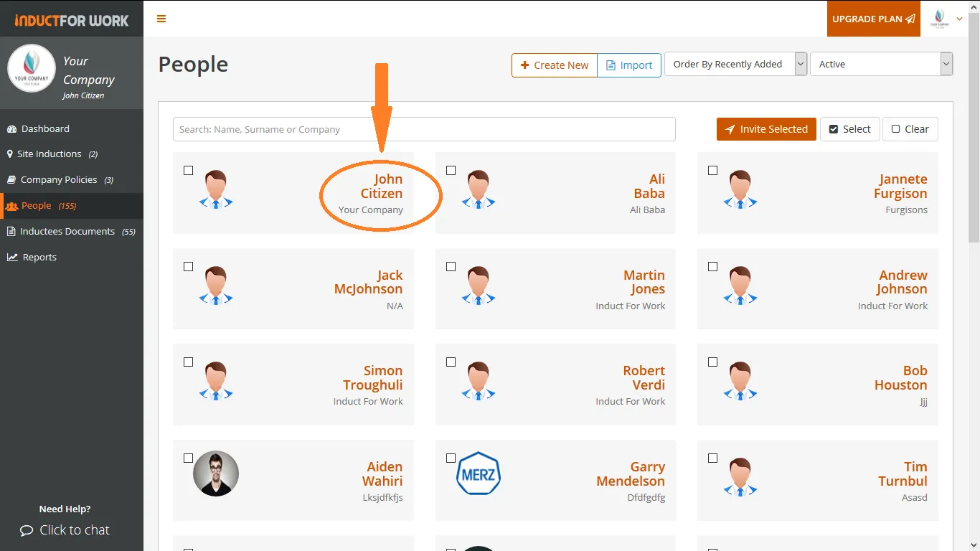
Task: Click the hamburger menu icon
Action: point(161,19)
